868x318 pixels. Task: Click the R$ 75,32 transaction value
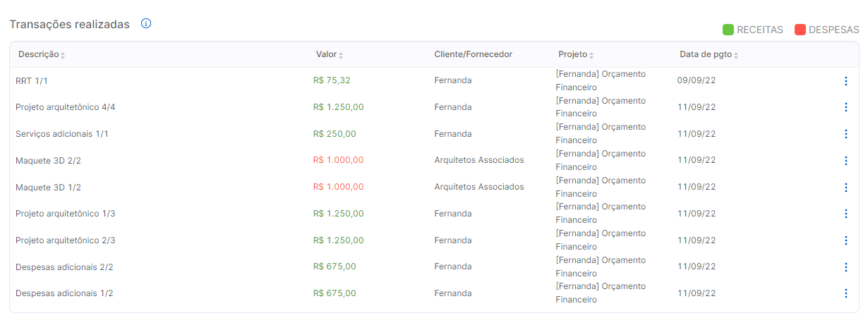coord(332,80)
